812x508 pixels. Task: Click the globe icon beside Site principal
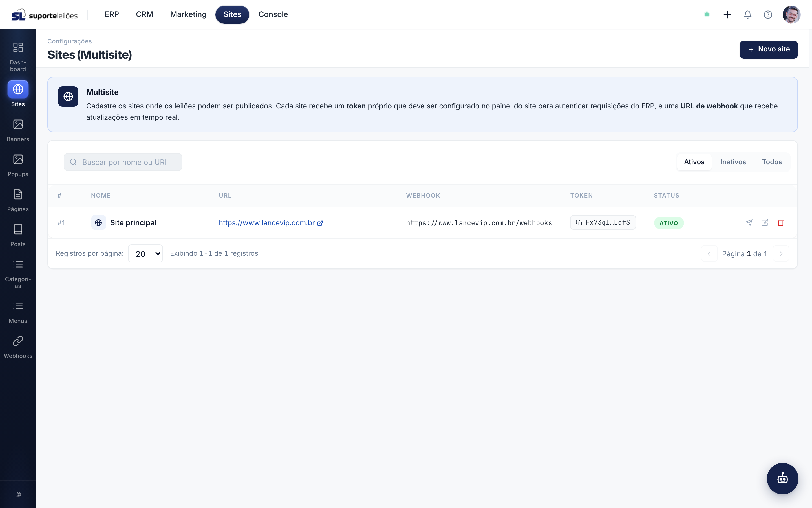click(x=98, y=222)
